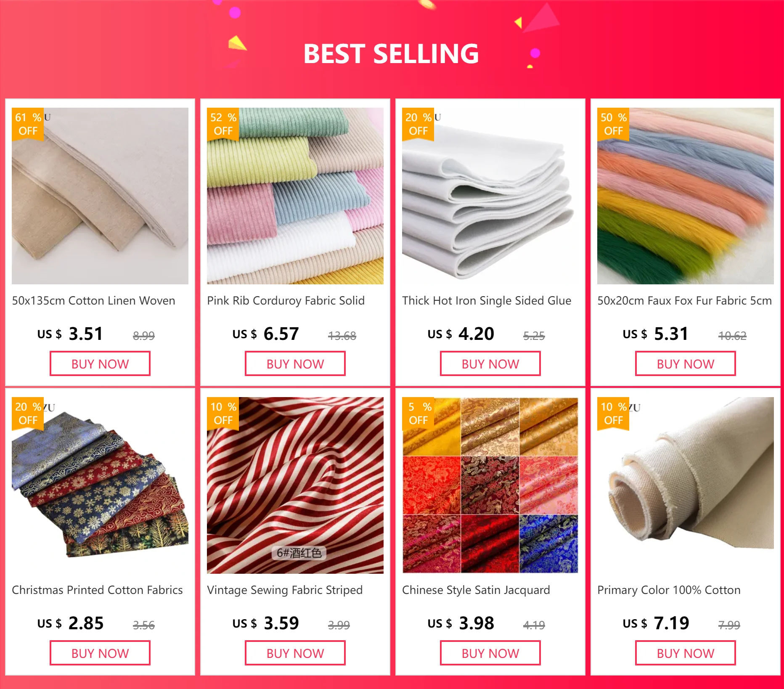Open the beige cotton linen fabric thumbnail

coord(100,196)
